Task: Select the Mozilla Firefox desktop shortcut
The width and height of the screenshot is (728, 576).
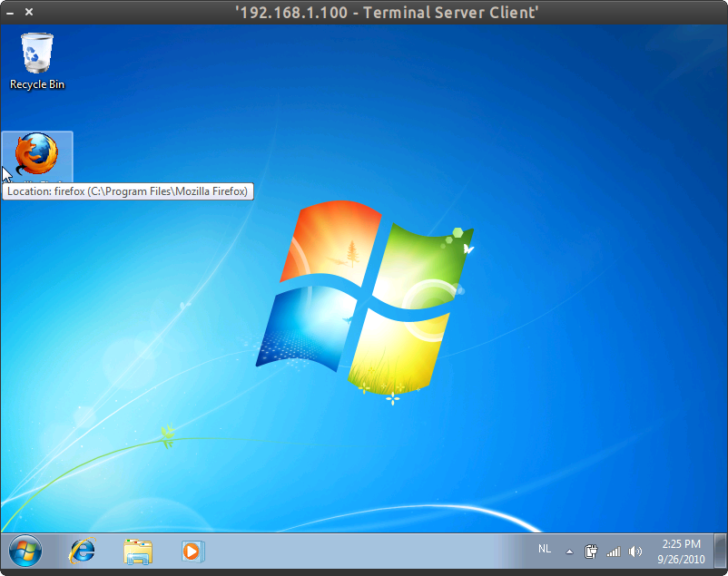Action: 37,156
